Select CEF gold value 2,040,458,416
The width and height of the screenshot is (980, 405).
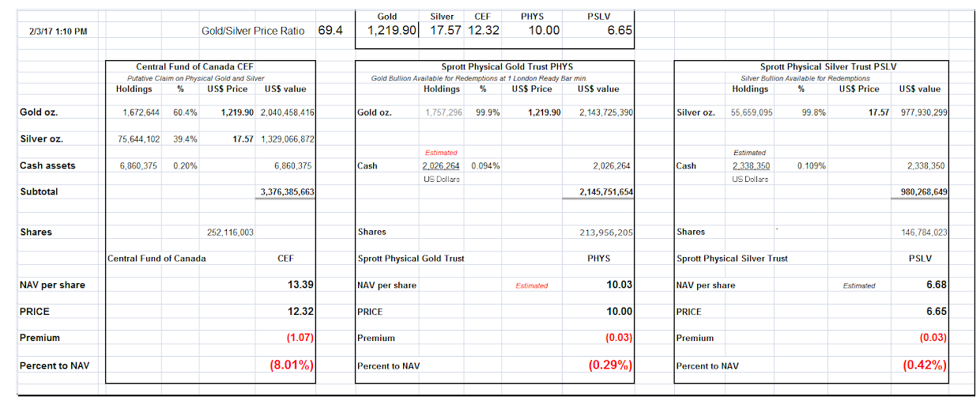coord(287,113)
